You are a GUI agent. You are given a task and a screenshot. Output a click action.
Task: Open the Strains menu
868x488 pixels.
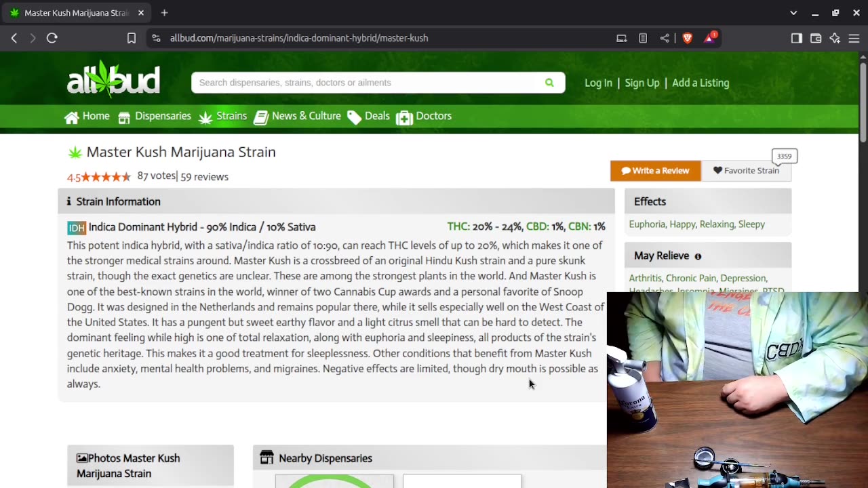pyautogui.click(x=223, y=117)
